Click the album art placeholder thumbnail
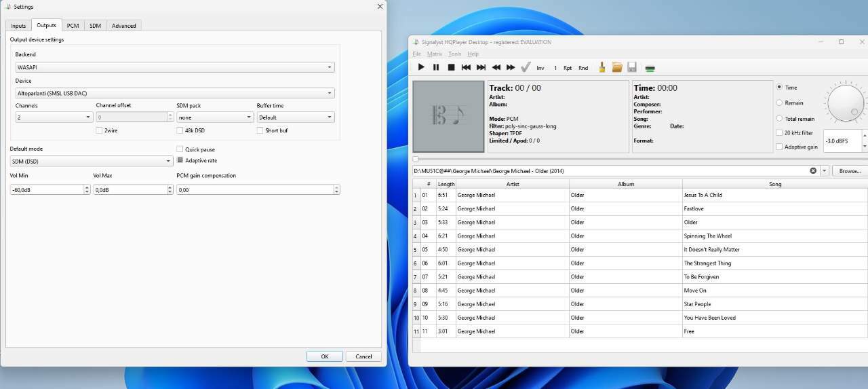 pos(448,117)
